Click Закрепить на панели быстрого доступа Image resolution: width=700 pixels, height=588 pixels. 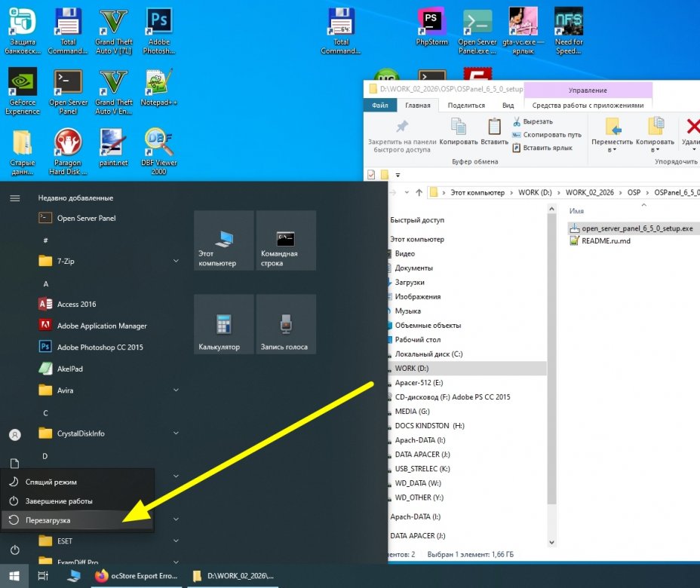click(x=402, y=136)
